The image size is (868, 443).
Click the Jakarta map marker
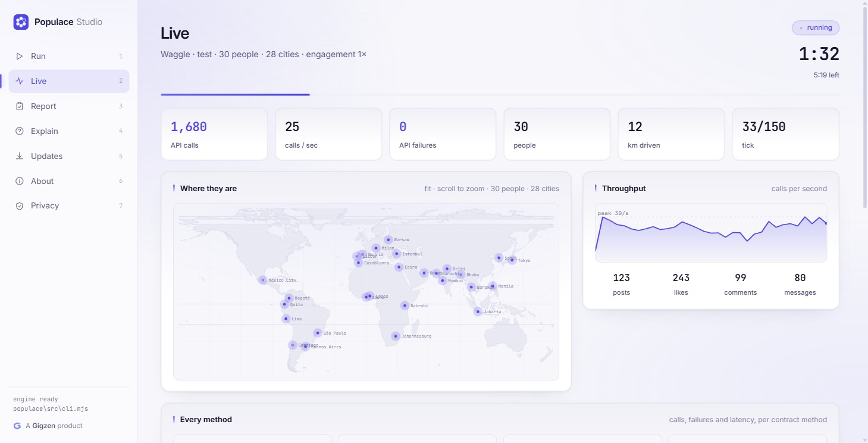(x=478, y=311)
